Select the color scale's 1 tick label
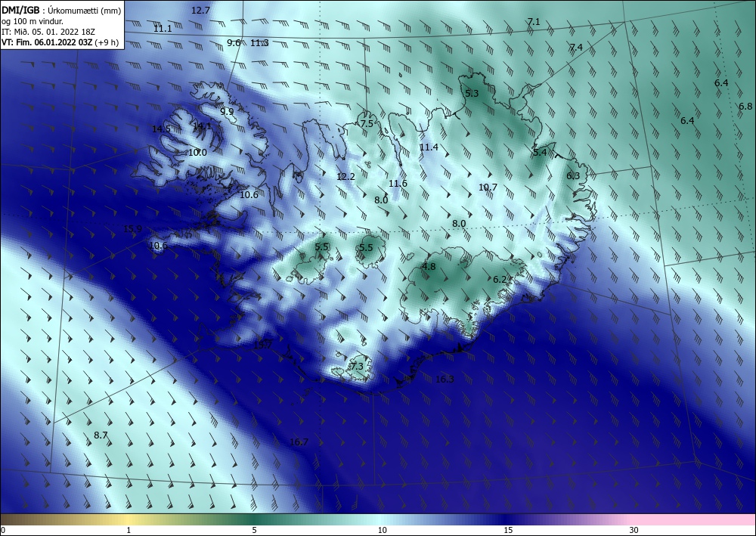 click(x=129, y=531)
